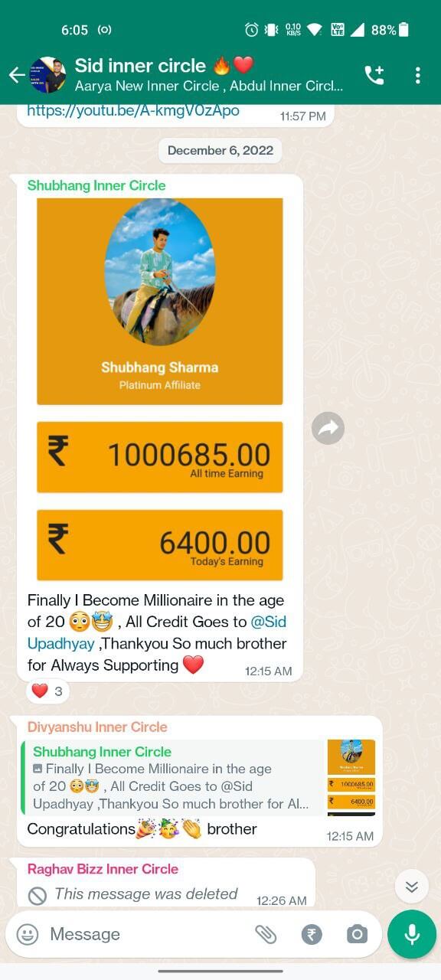Focus the Message text input field

[145, 934]
